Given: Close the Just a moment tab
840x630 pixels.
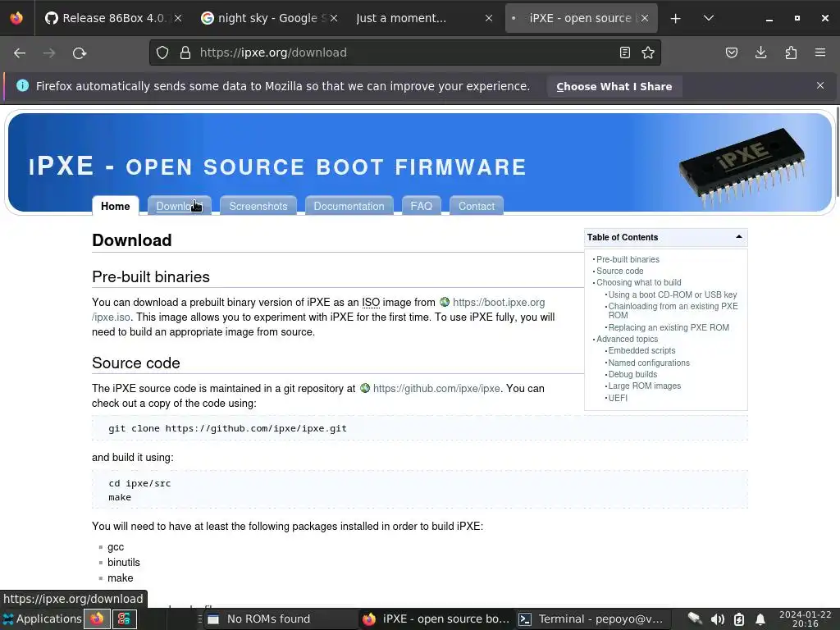Looking at the screenshot, I should click(x=489, y=18).
